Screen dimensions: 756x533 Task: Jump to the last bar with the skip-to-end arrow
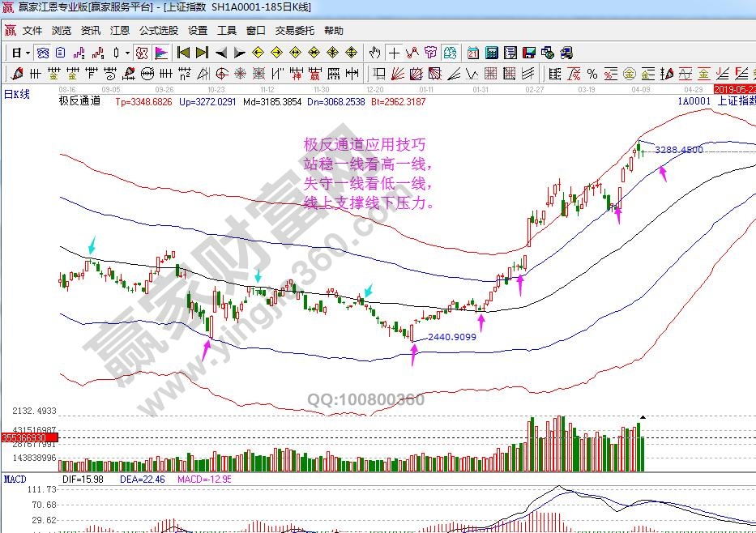202,53
